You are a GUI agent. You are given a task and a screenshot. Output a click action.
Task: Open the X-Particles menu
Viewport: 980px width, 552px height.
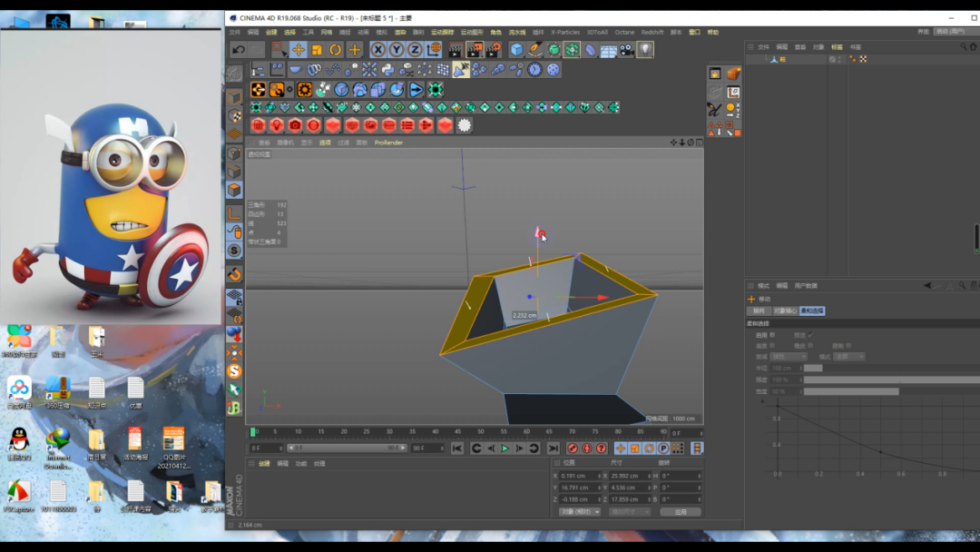(565, 32)
